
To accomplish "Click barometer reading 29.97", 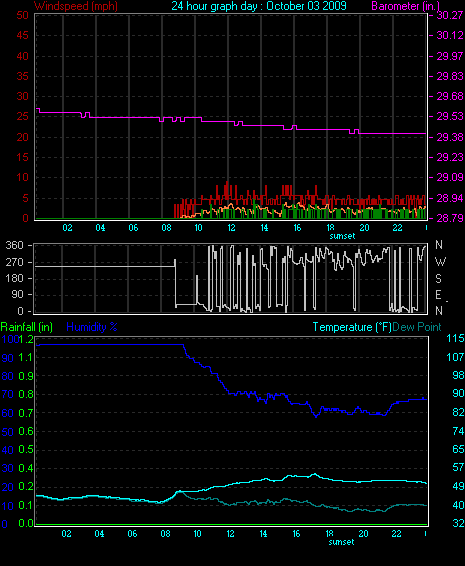I will (x=450, y=56).
